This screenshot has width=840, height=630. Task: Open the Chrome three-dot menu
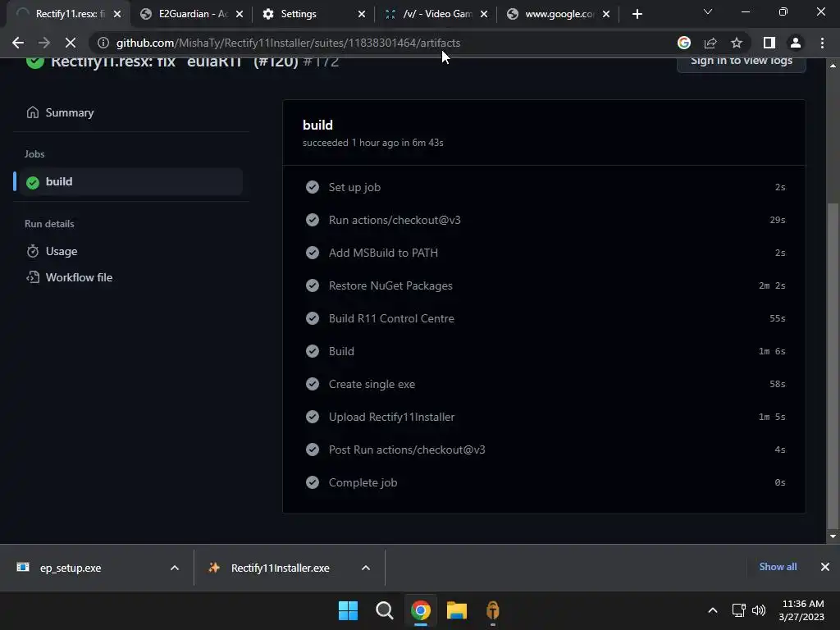(822, 43)
